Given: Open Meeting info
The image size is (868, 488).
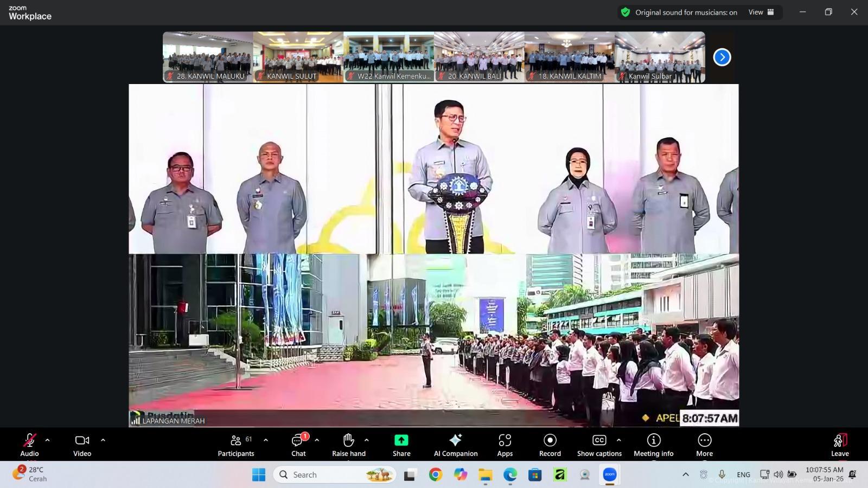Looking at the screenshot, I should point(653,445).
